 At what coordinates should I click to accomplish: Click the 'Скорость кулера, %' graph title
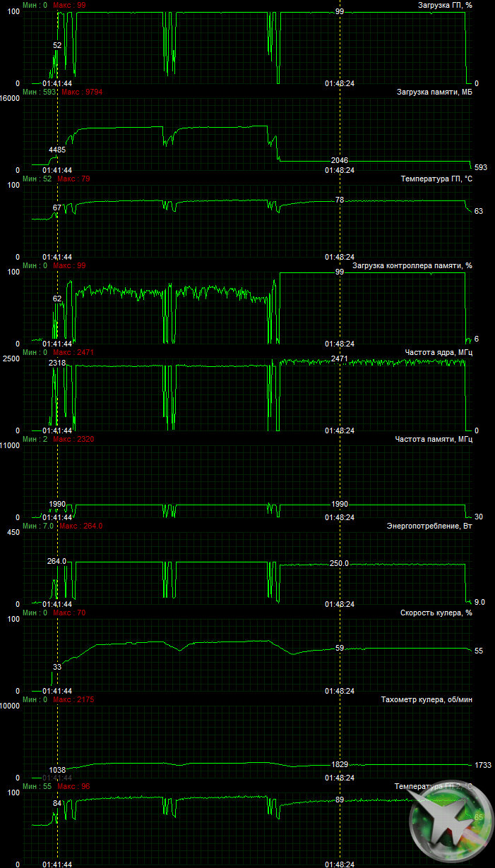click(x=436, y=613)
